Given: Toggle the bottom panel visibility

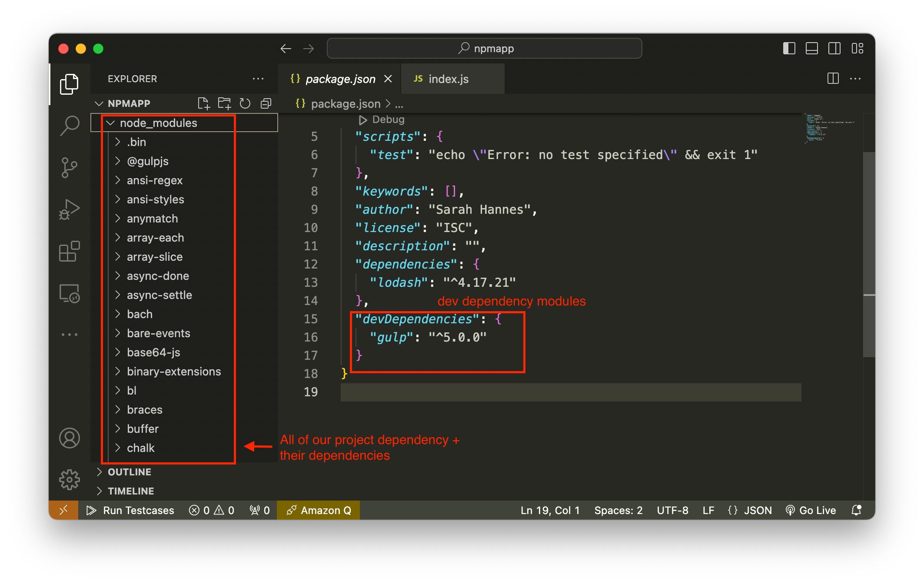Looking at the screenshot, I should pos(811,48).
